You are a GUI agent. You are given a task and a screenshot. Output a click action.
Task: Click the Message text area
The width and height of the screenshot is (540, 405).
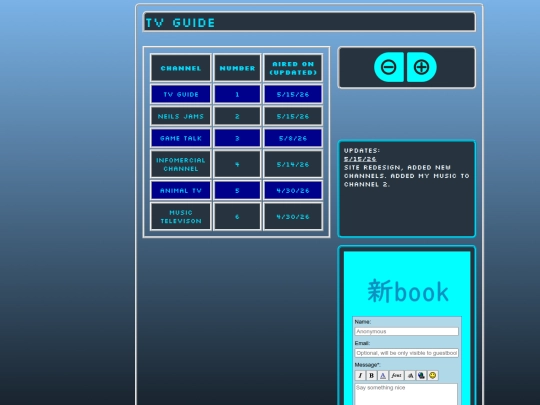(406, 394)
